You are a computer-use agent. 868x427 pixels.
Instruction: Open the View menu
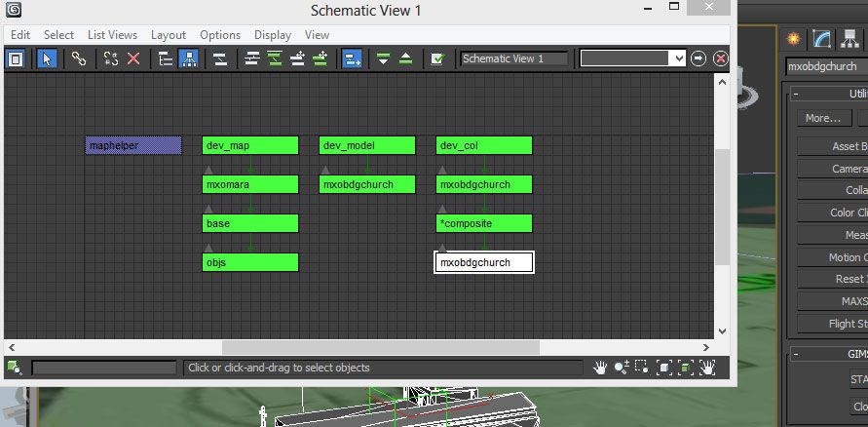317,35
